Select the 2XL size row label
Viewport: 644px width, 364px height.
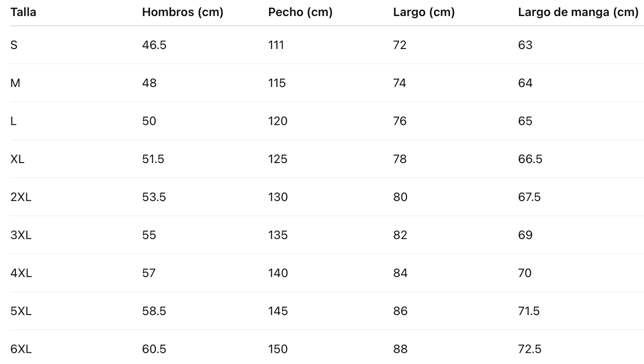pos(21,197)
